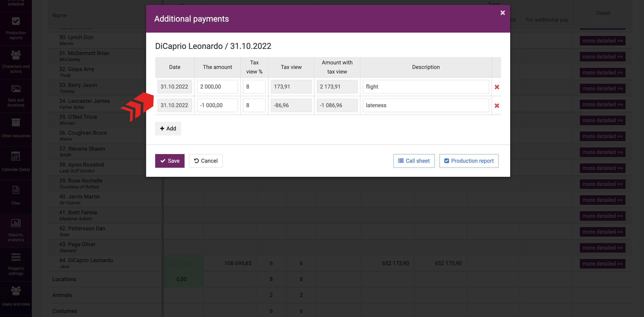
Task: Open more detailed for Gaipa Amy
Action: click(603, 73)
